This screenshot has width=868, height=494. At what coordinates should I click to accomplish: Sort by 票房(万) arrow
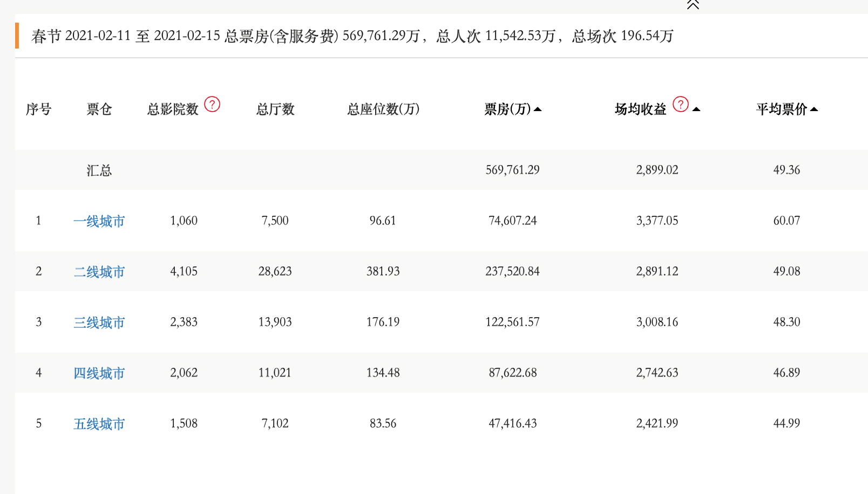click(538, 109)
